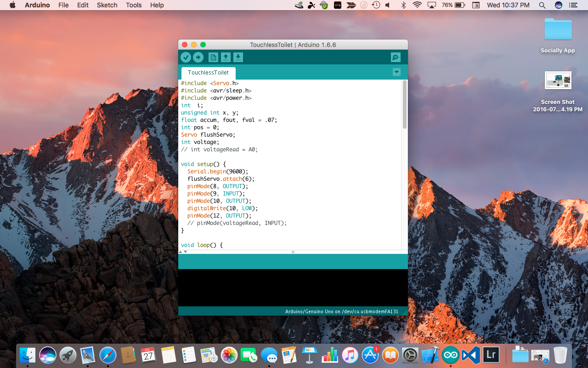Open Visual Studio Code from the Dock
588x368 pixels.
point(471,355)
